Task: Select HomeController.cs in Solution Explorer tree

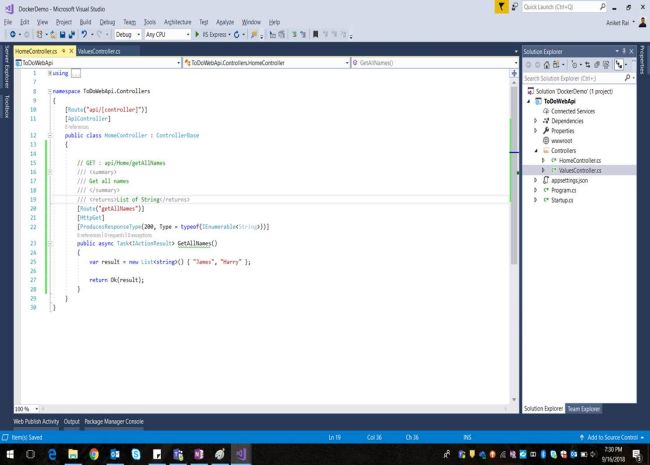Action: (x=580, y=160)
